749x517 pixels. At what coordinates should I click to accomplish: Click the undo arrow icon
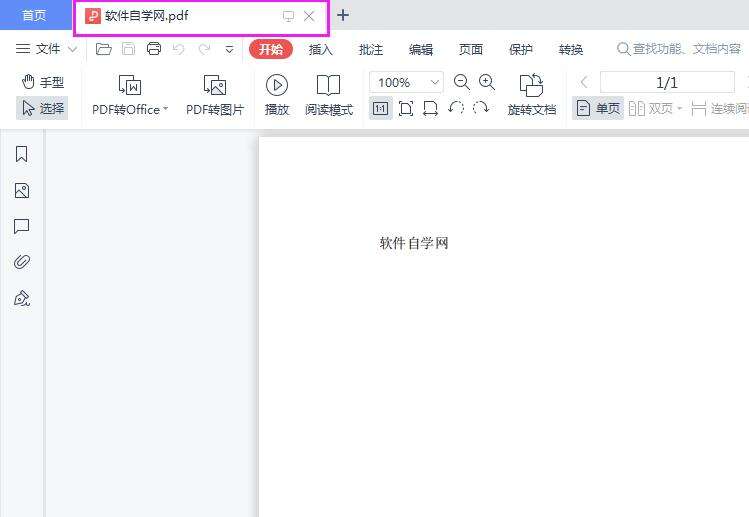tap(179, 49)
